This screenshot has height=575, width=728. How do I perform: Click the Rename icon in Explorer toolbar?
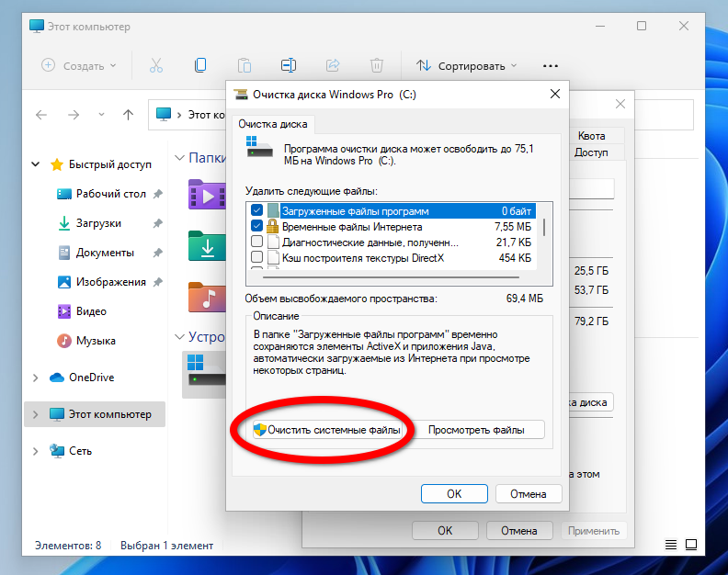pos(289,65)
